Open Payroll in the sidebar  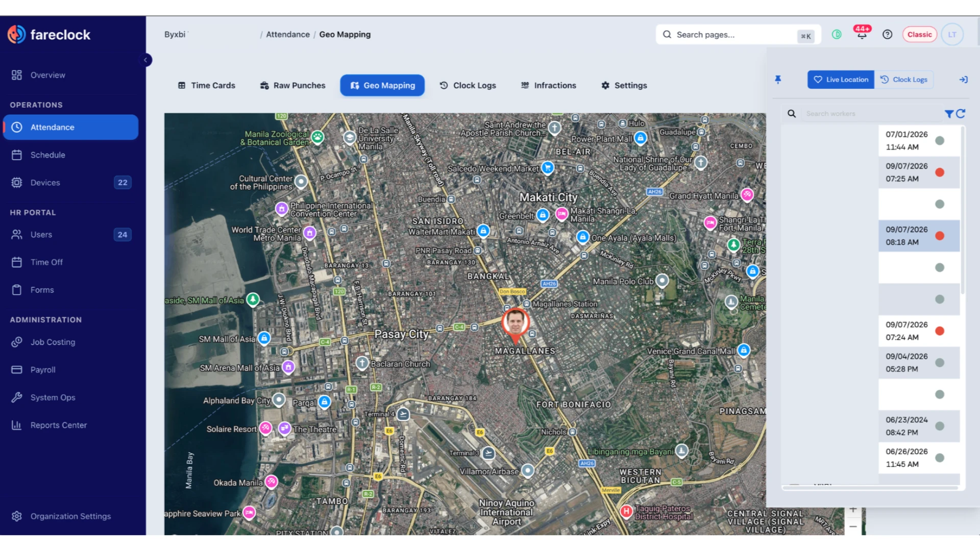pyautogui.click(x=70, y=369)
